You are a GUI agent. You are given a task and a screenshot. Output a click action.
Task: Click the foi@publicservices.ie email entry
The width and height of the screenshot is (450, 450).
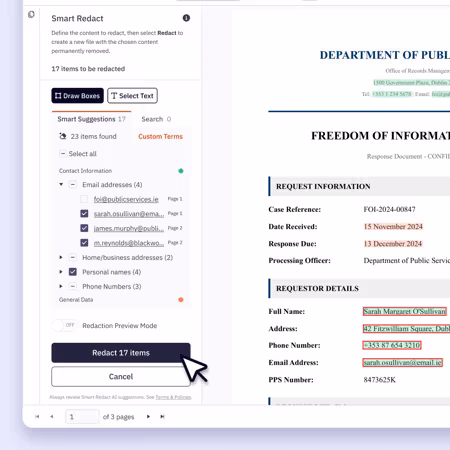click(126, 199)
